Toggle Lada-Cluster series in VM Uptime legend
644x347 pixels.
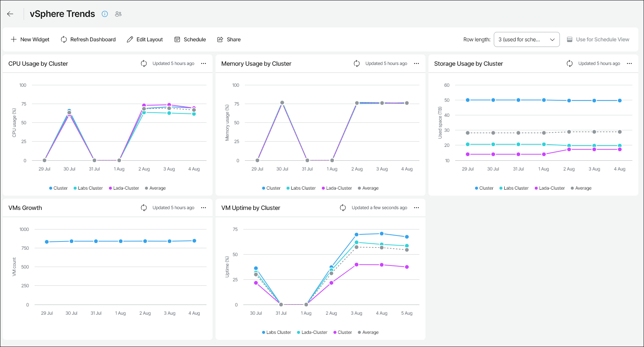(x=312, y=332)
